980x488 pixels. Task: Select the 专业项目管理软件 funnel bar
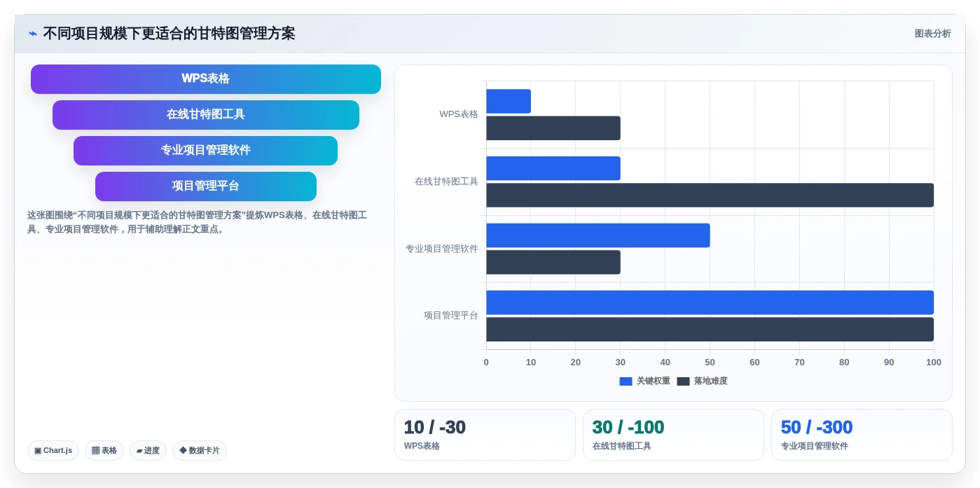point(206,151)
